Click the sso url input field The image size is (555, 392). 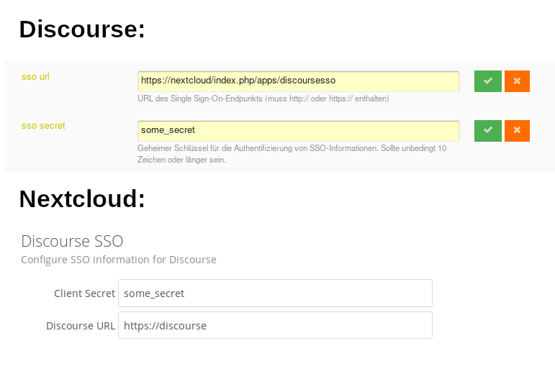pyautogui.click(x=299, y=81)
